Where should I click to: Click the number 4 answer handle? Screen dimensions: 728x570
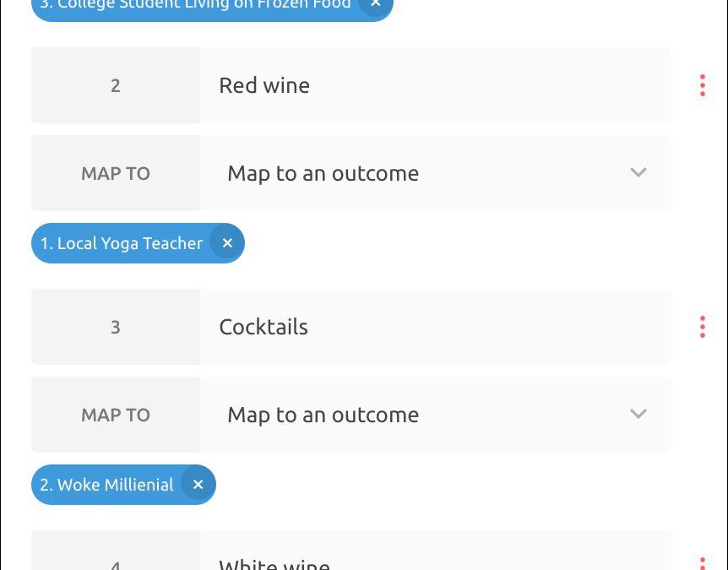116,562
